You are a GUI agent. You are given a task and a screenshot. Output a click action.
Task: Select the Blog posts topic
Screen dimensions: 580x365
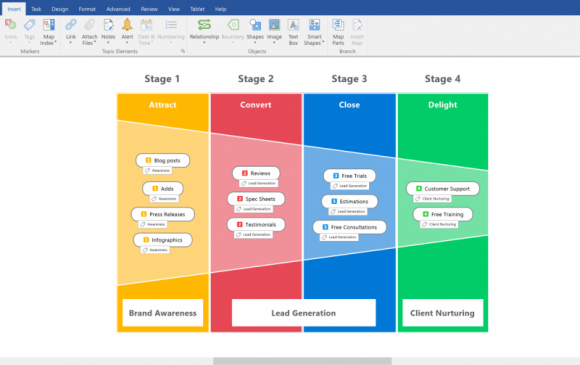coord(163,160)
